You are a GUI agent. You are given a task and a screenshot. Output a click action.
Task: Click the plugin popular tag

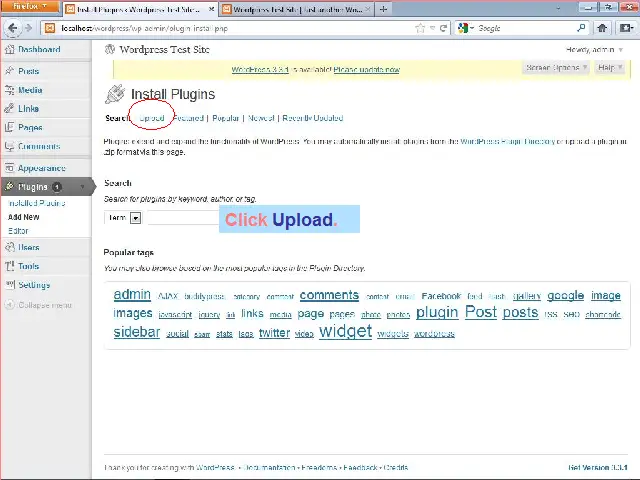[437, 313]
